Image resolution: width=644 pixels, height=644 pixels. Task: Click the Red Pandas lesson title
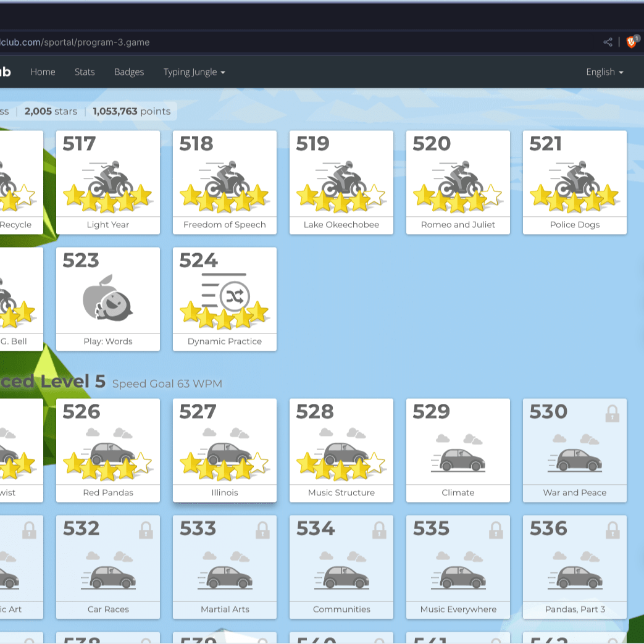coord(108,493)
